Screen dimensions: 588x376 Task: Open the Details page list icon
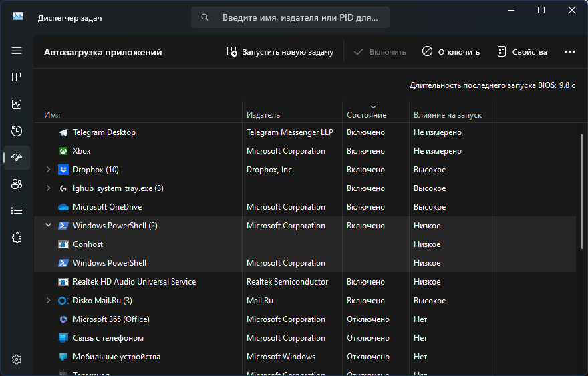[17, 211]
